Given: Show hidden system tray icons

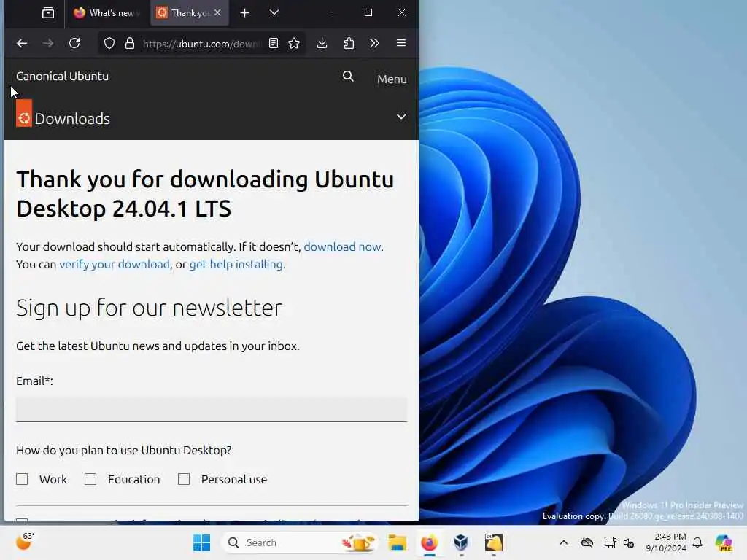Looking at the screenshot, I should click(x=564, y=542).
